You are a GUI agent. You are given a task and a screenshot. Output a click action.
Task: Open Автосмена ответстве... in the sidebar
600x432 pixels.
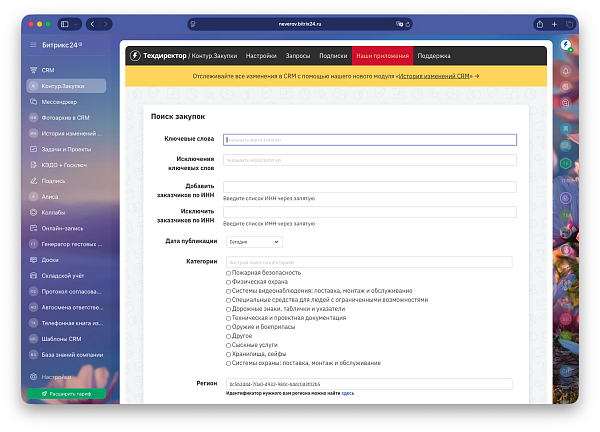click(x=72, y=307)
